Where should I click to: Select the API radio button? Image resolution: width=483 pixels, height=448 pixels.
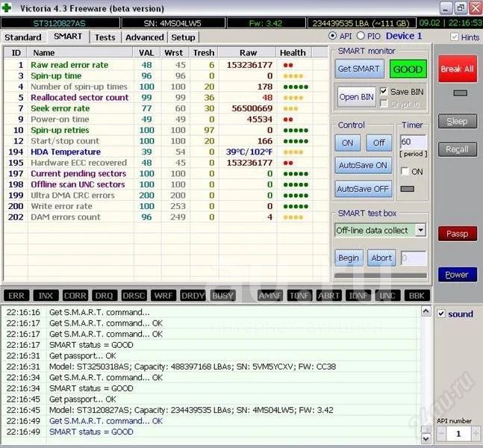[332, 36]
